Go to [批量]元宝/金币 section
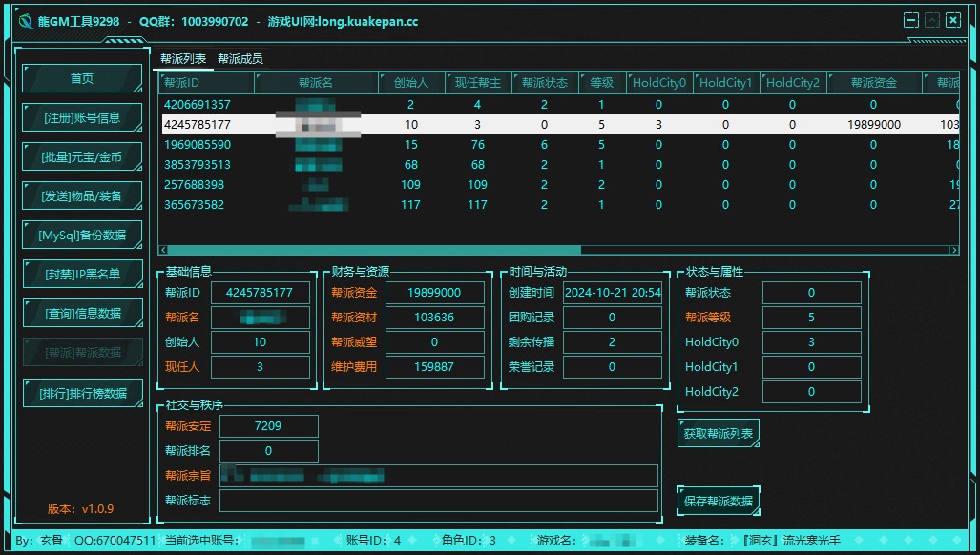This screenshot has width=980, height=555. point(82,156)
